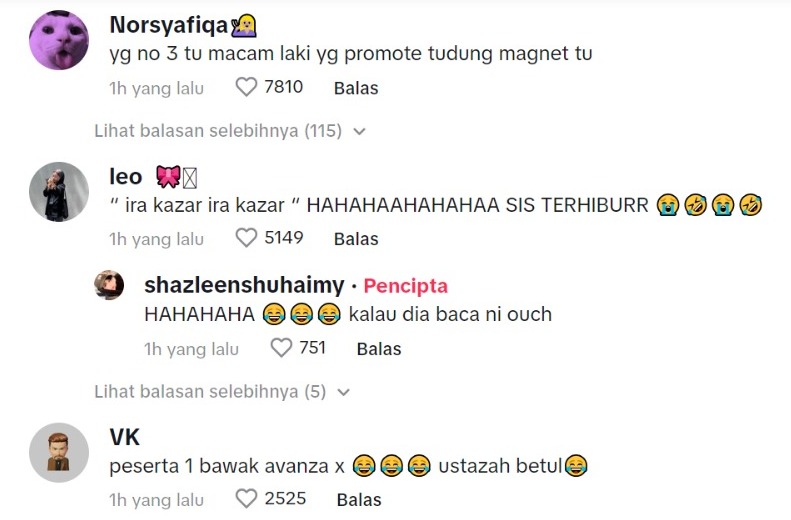Show Lihat balasan selebihnya (115) replies

pyautogui.click(x=218, y=131)
